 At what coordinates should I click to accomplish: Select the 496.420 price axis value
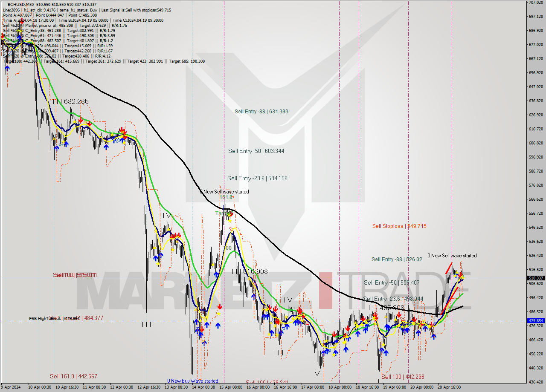click(535, 298)
